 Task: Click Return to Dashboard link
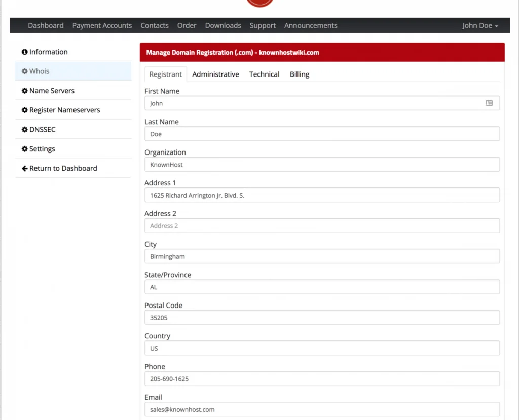tap(73, 169)
